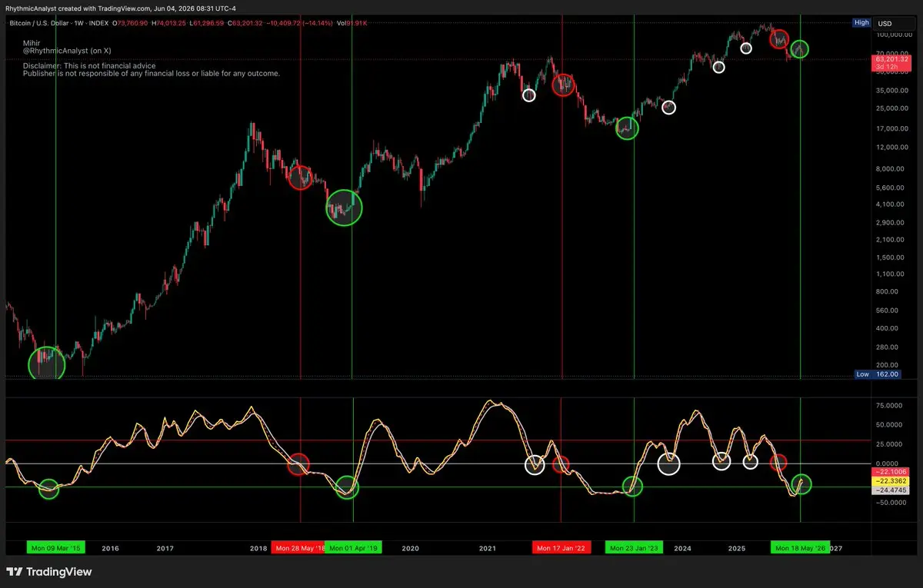This screenshot has height=588, width=923.
Task: Click the 'Mon 17 Jan '22' date marker
Action: pyautogui.click(x=561, y=548)
